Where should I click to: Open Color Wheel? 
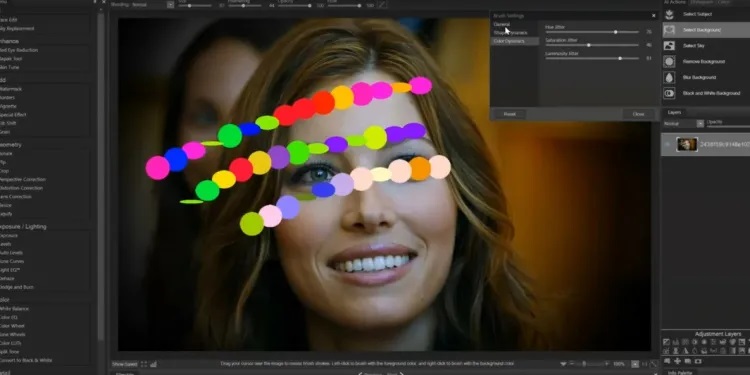pos(12,326)
